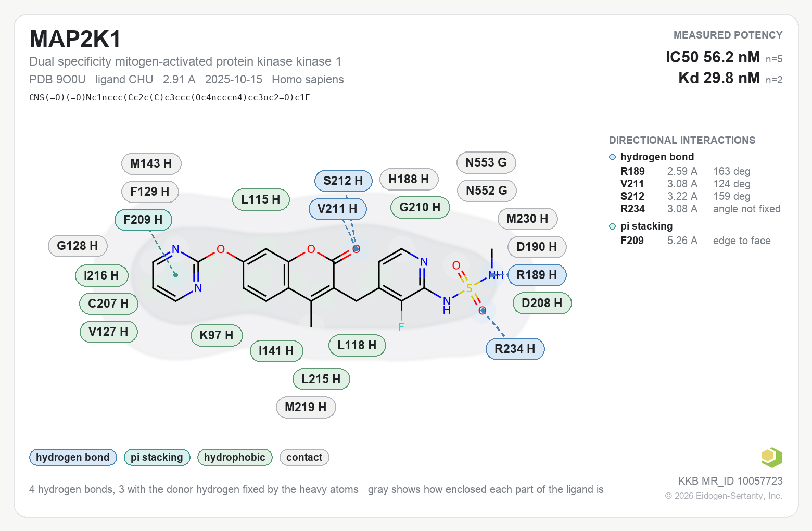Click the N552 G residue label

click(487, 191)
